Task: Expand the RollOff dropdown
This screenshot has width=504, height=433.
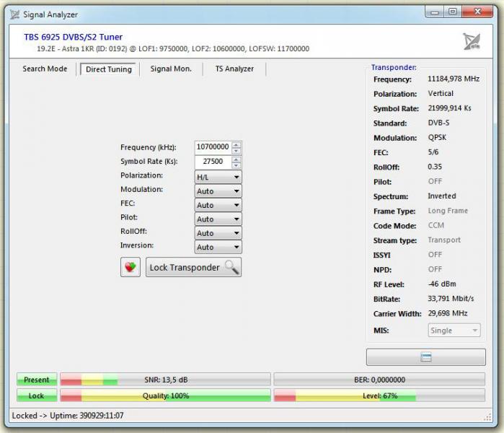Action: tap(218, 233)
